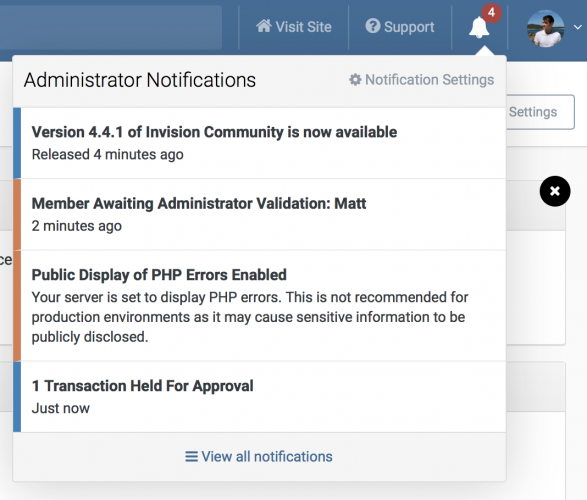Open the Visit Site link
This screenshot has height=500, width=587.
[x=294, y=27]
